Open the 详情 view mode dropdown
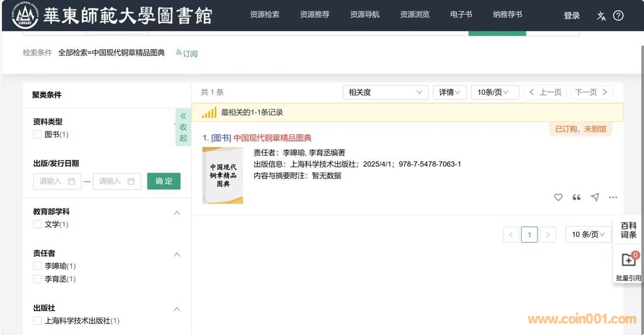Screen dimensions: 644x335 (x=449, y=92)
